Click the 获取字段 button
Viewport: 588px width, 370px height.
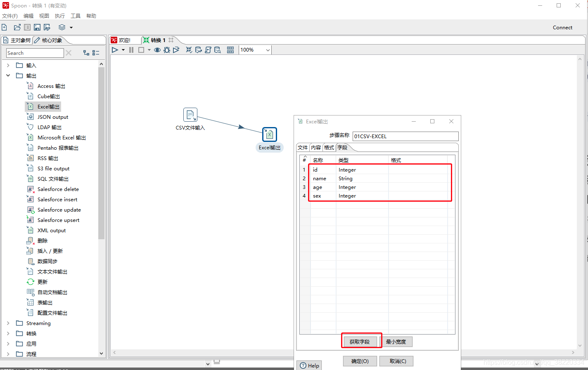coord(360,342)
